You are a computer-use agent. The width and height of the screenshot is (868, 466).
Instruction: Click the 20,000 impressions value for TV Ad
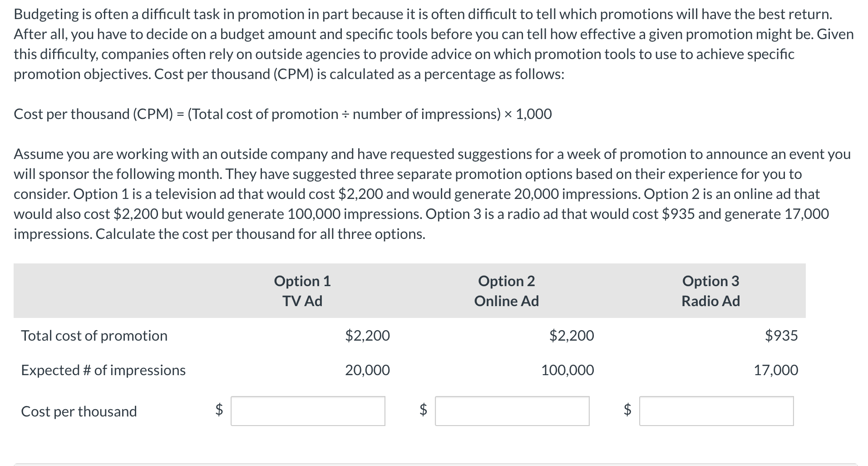367,370
